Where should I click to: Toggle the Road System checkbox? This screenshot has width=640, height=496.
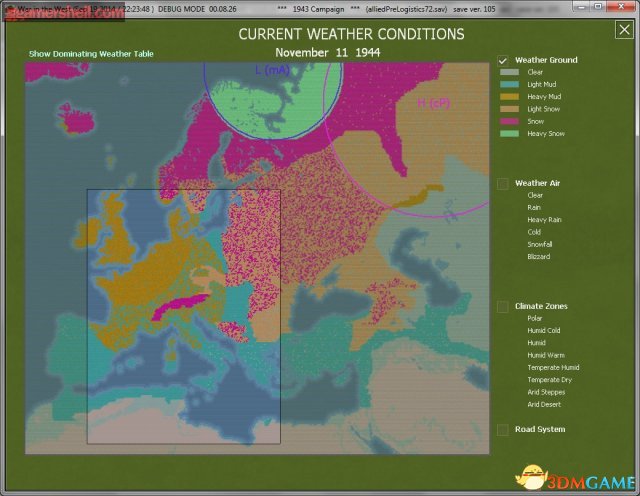pos(503,430)
